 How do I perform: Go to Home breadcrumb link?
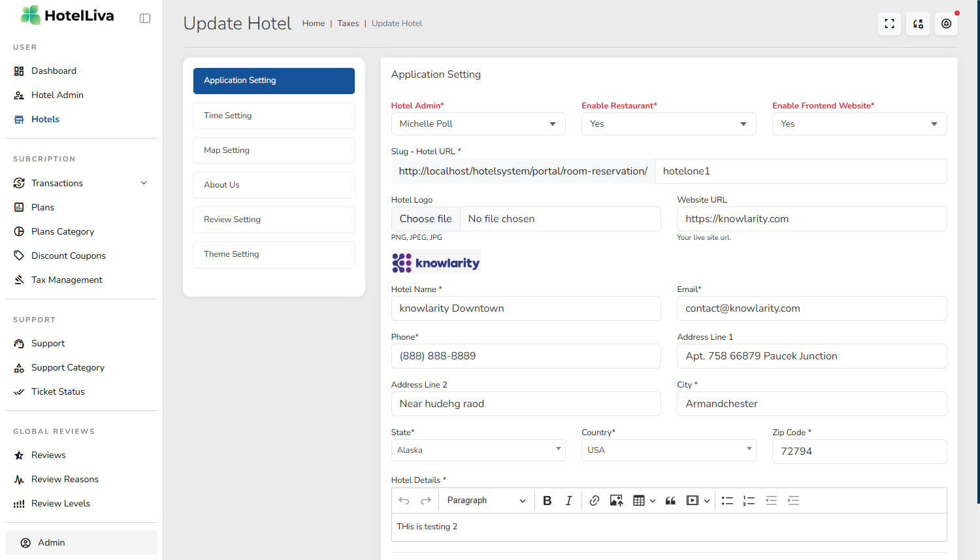313,24
